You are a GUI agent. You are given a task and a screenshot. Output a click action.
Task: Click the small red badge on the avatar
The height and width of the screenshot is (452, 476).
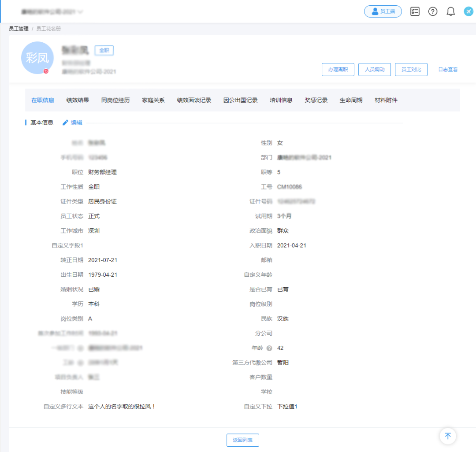[46, 71]
